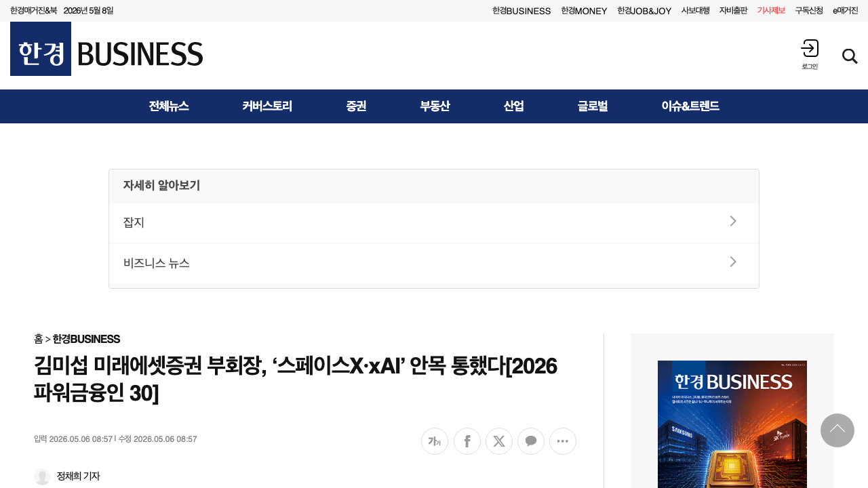This screenshot has width=868, height=488.
Task: Open the 이슈&트렌드 section
Action: [x=690, y=106]
